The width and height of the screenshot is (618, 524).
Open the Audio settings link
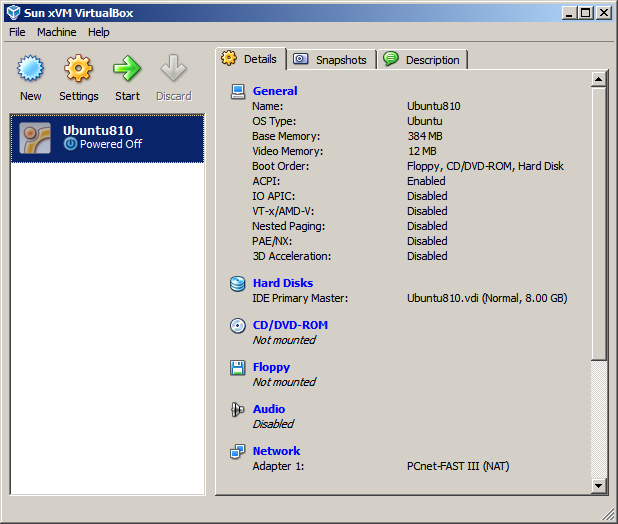point(269,409)
